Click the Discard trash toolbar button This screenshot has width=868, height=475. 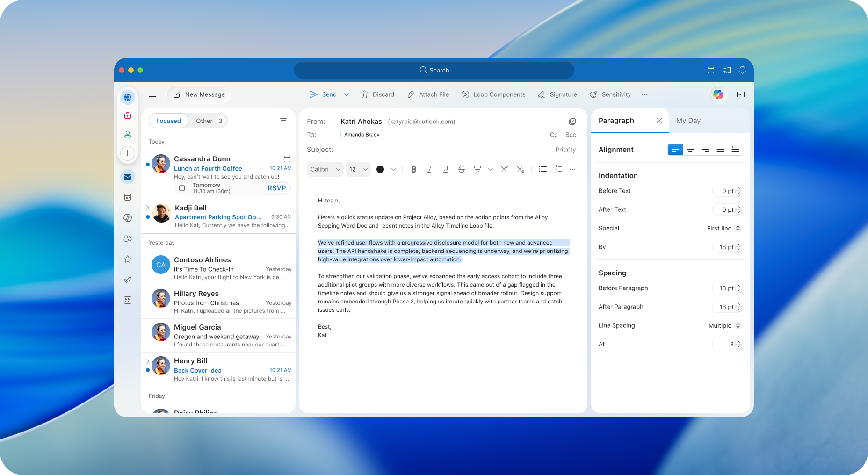377,94
